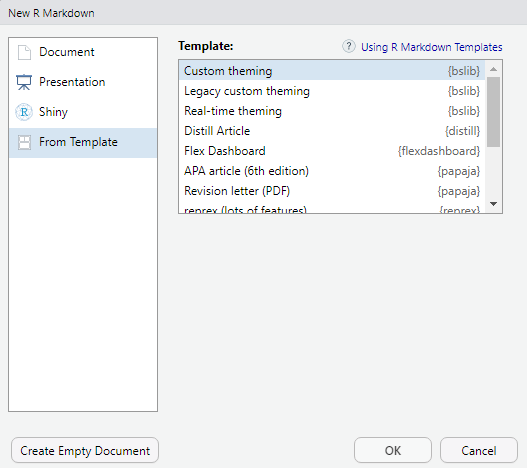Choose Legacy custom theming template
Screen dimensions: 527x468
332,91
